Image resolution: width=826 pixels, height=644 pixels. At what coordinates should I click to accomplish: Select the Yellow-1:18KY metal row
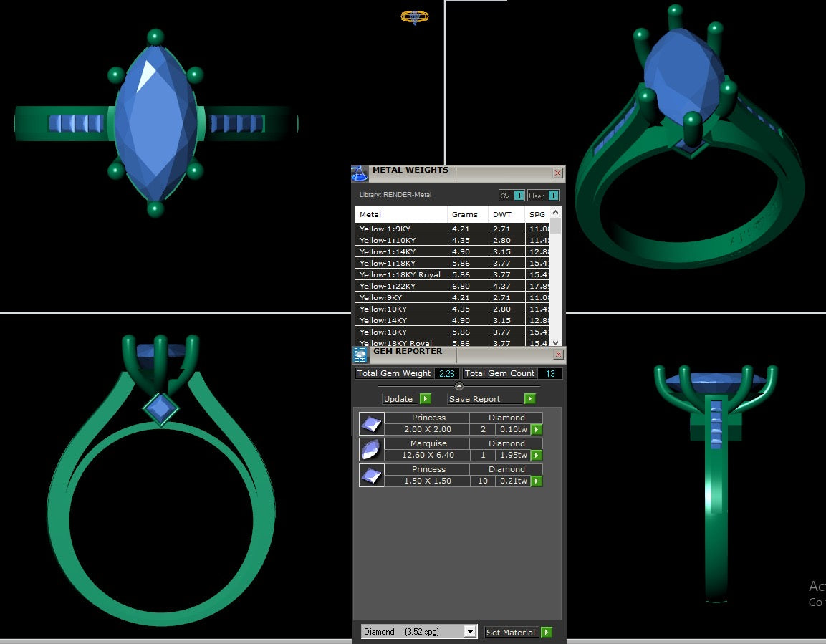click(x=453, y=264)
